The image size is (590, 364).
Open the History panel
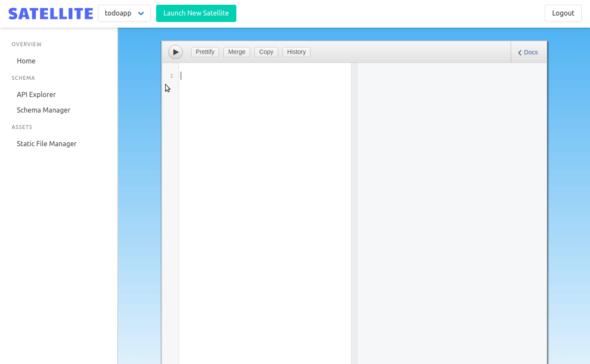tap(296, 52)
